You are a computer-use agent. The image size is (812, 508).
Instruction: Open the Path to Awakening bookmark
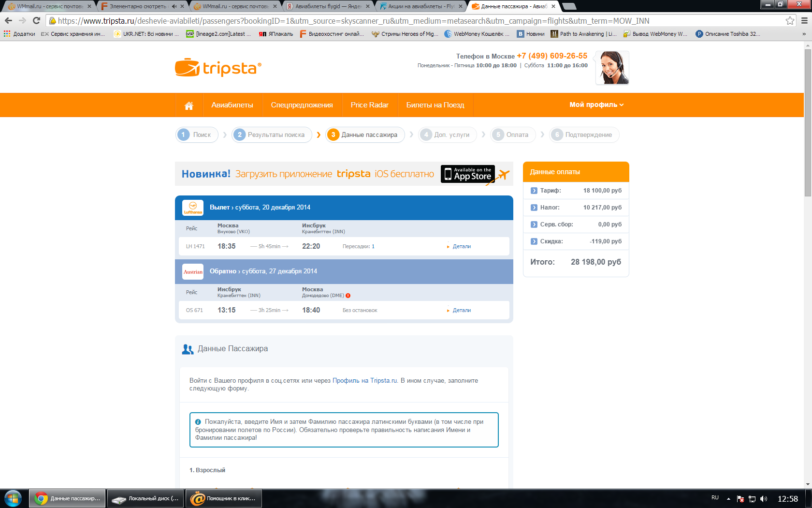point(583,34)
